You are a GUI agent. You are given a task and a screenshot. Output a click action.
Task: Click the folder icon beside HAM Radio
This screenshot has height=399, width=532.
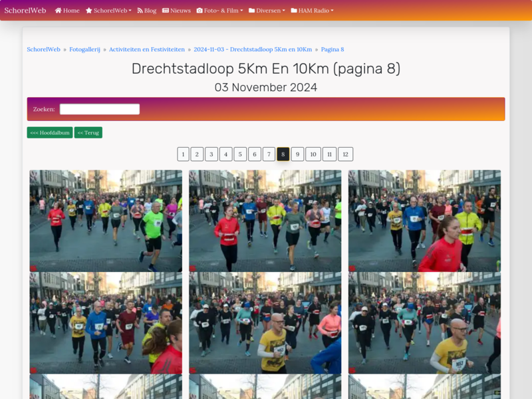click(294, 11)
